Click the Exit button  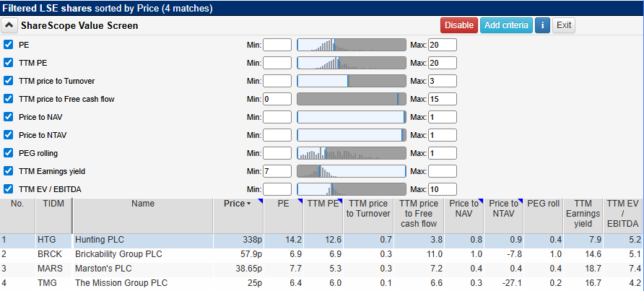[x=564, y=25]
